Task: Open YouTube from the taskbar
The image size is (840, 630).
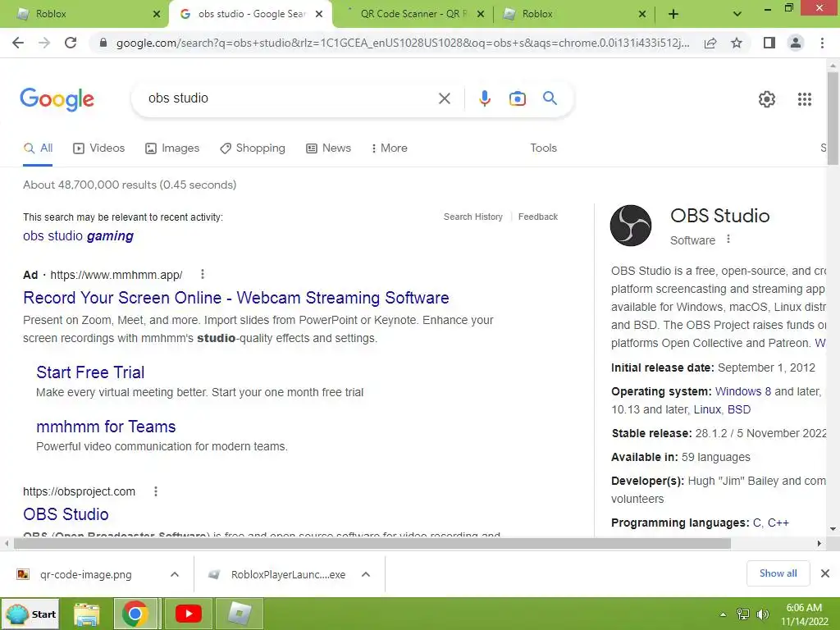Action: click(189, 614)
